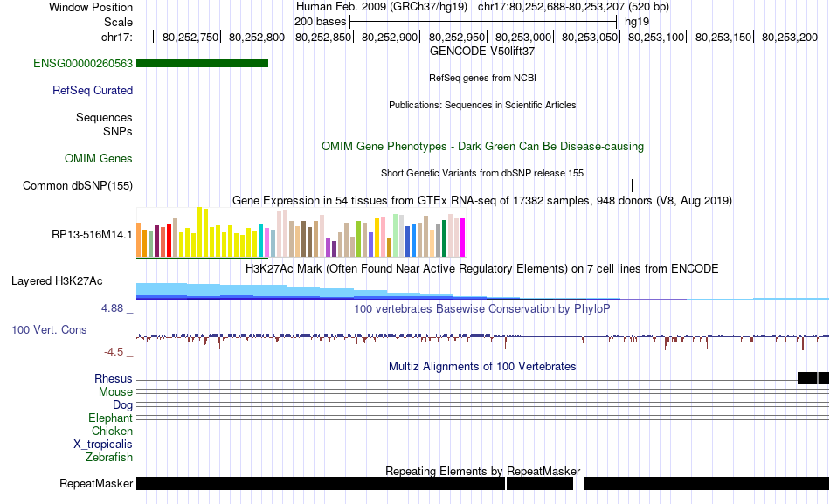The height and width of the screenshot is (504, 830).
Task: Select the 100 Vert. Cons label
Action: [x=49, y=330]
